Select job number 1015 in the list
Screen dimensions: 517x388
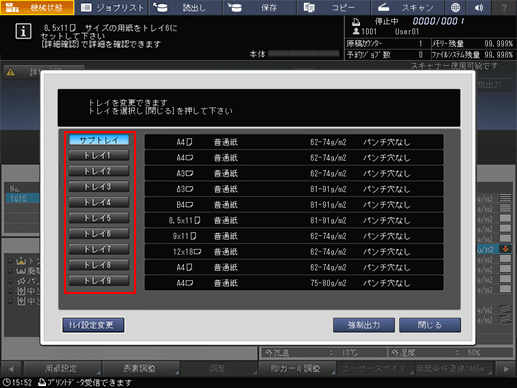(22, 199)
